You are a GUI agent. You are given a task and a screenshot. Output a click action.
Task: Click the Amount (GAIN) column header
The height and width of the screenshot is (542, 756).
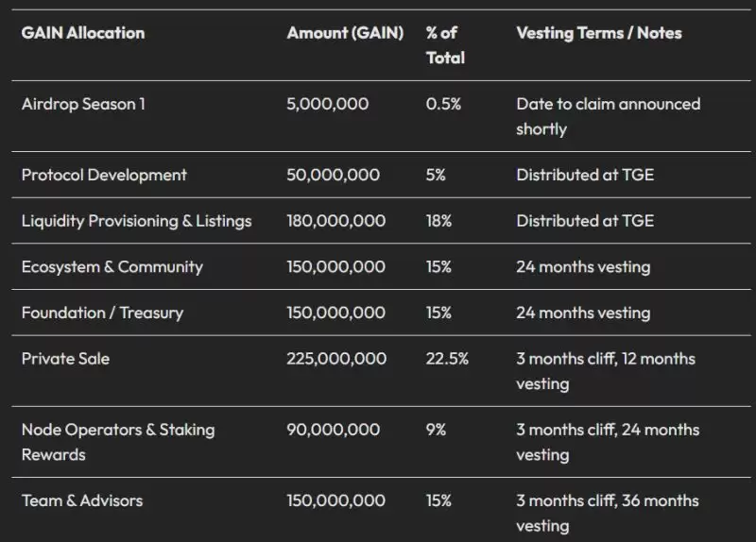[345, 33]
